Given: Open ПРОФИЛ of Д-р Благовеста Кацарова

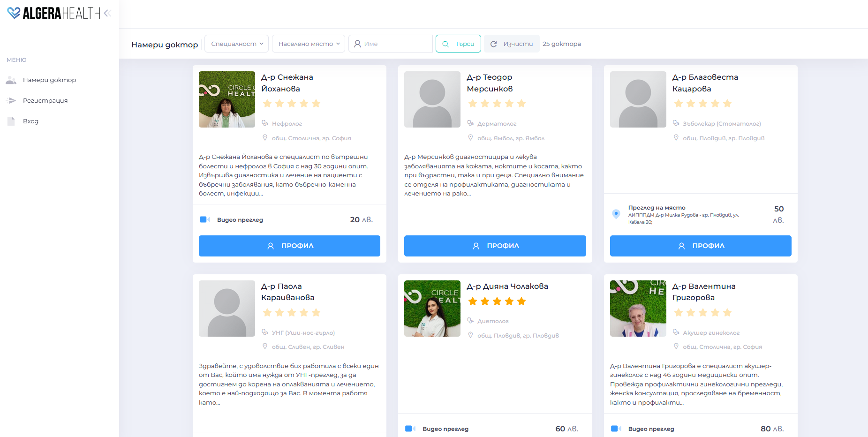Looking at the screenshot, I should 701,246.
